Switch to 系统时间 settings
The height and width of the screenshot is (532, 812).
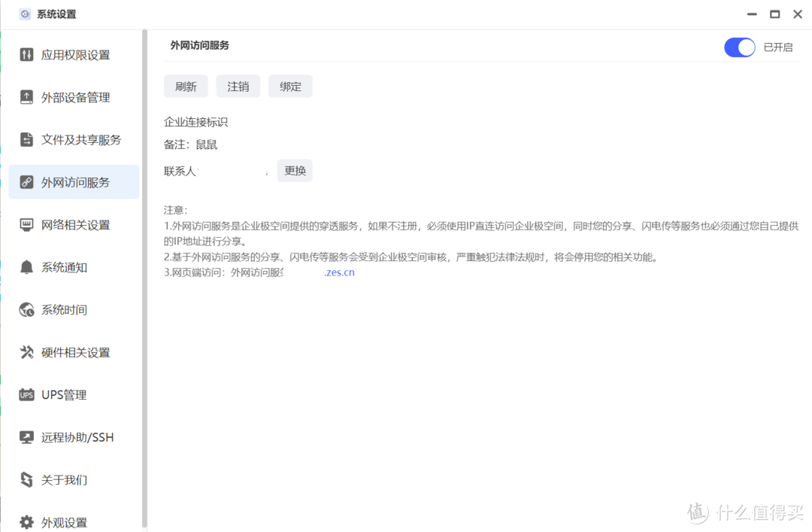(74, 309)
